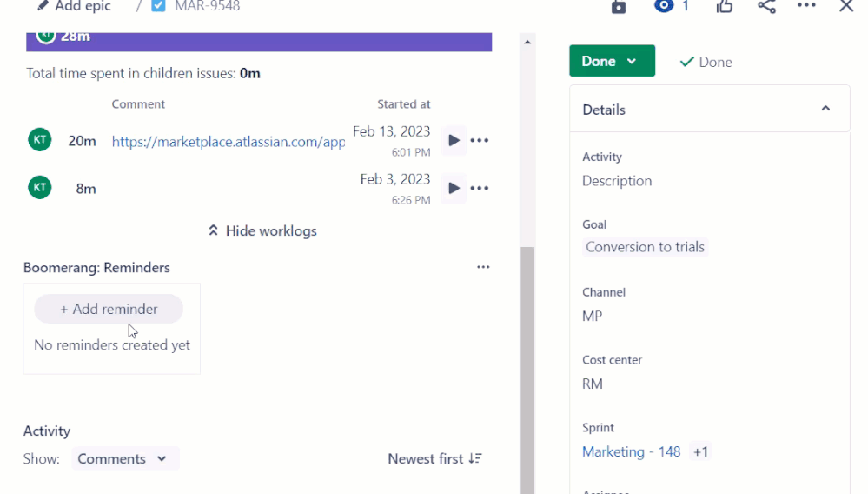Open more options for Feb 13 worklog
Viewport: 868px width, 494px height.
(x=480, y=140)
